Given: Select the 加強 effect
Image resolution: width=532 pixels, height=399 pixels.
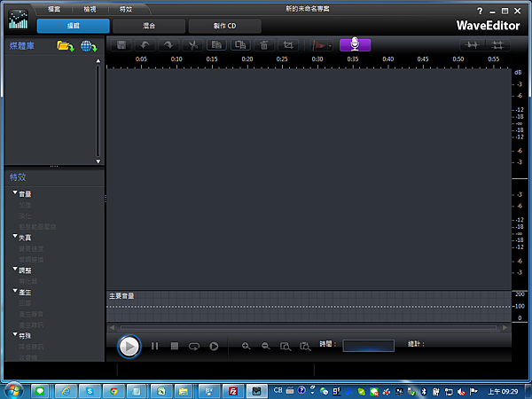Looking at the screenshot, I should 25,206.
